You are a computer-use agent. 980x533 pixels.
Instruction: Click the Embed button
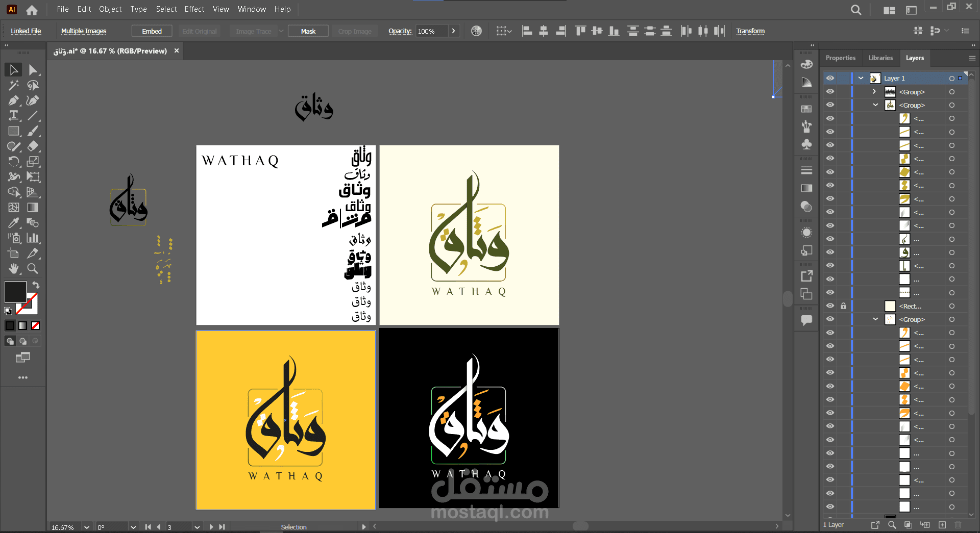(x=152, y=31)
